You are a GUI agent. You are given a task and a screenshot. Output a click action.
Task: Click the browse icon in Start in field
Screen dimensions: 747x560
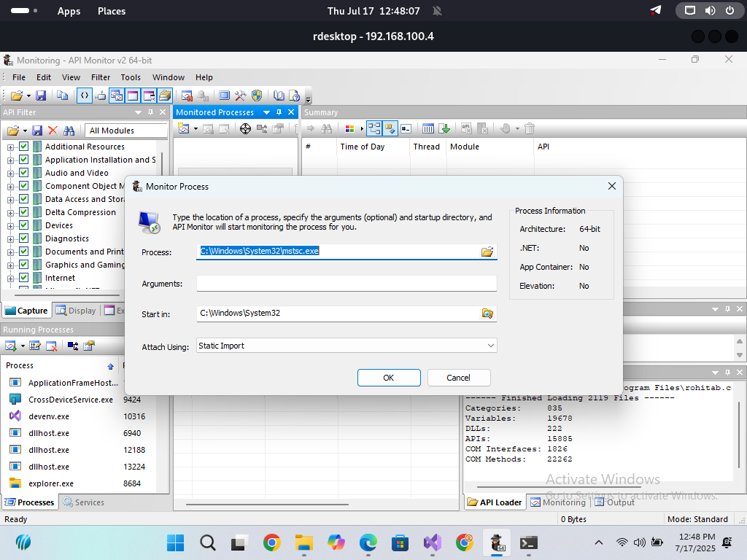point(487,314)
